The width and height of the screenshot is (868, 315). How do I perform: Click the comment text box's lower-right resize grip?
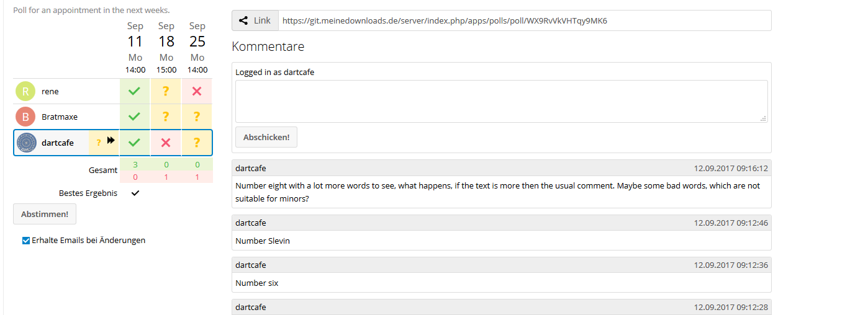coord(764,118)
